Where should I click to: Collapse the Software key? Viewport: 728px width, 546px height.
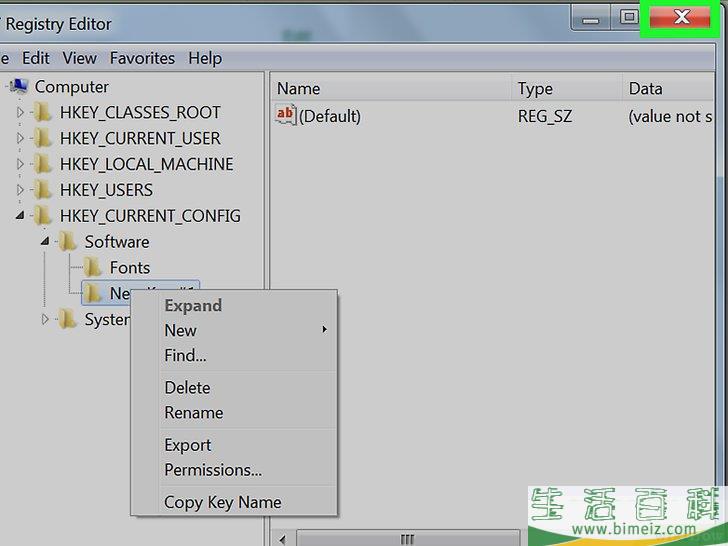(x=45, y=241)
